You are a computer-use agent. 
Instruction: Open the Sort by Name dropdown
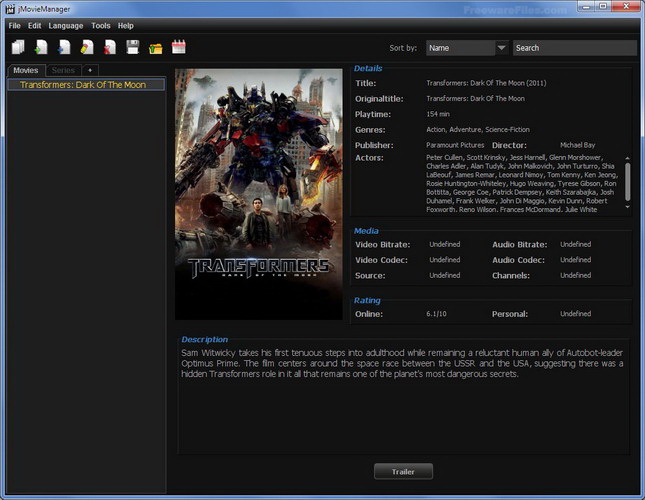point(460,47)
